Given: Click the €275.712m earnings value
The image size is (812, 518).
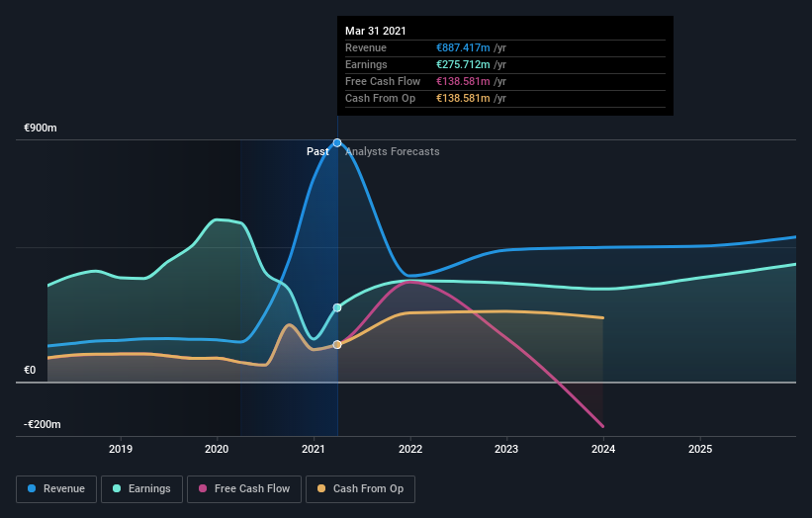Looking at the screenshot, I should (x=463, y=64).
